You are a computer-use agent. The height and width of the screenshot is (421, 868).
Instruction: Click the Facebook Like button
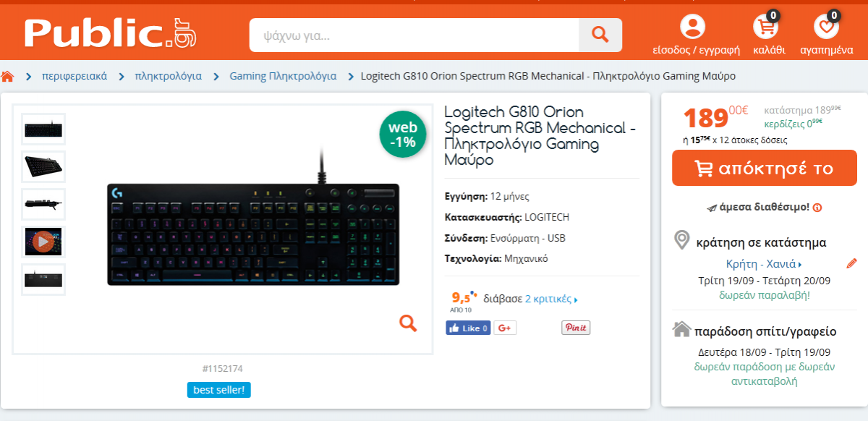468,328
